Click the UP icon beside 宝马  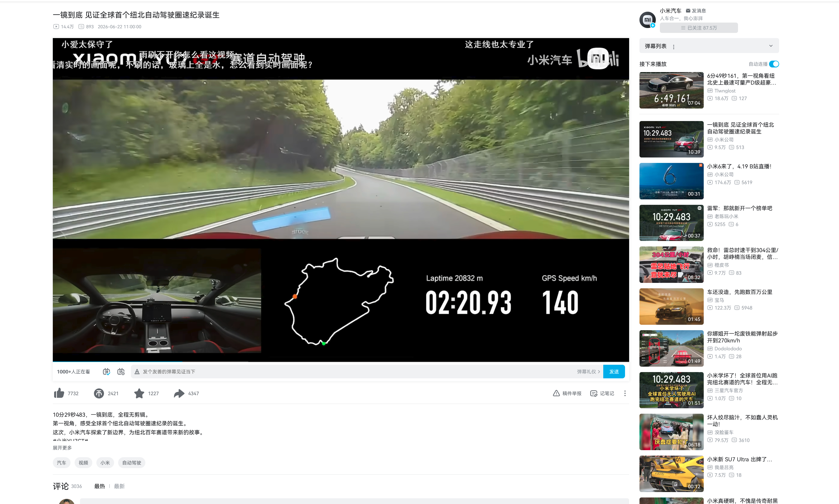pyautogui.click(x=710, y=300)
